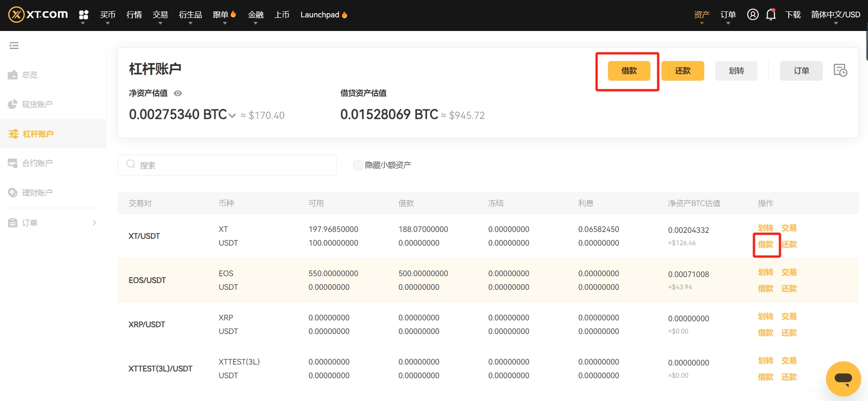Click 借款 in XT/USDT row
Screen dimensions: 868x401
[x=765, y=244]
